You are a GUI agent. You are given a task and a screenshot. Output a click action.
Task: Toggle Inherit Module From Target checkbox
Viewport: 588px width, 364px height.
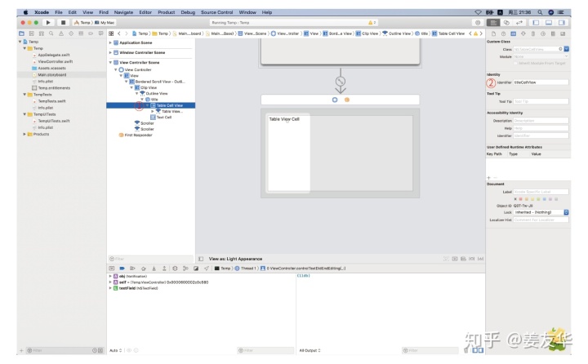(516, 64)
